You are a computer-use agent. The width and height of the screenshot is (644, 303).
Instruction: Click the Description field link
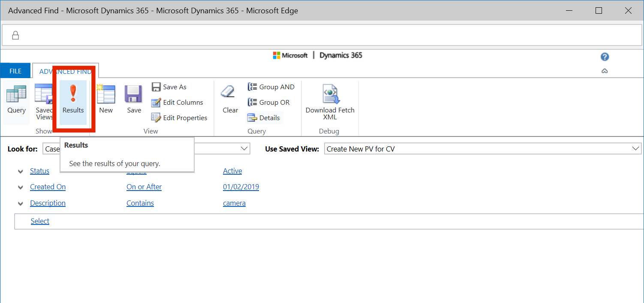pyautogui.click(x=48, y=203)
